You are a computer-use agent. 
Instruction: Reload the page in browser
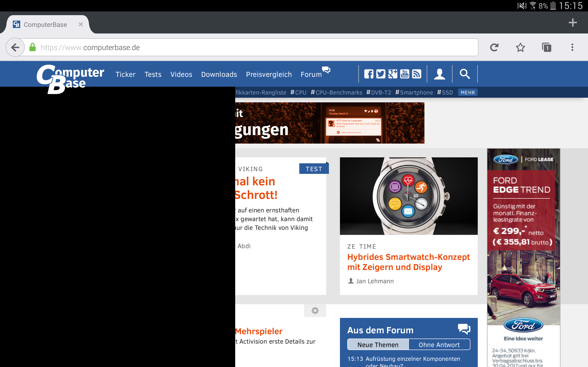point(494,47)
